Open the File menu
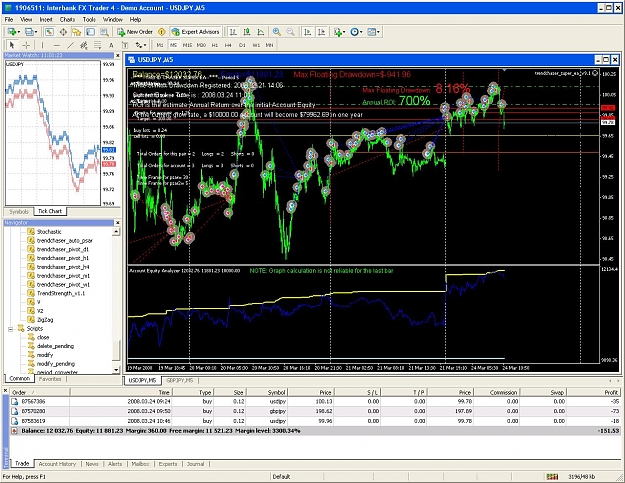 click(x=9, y=19)
